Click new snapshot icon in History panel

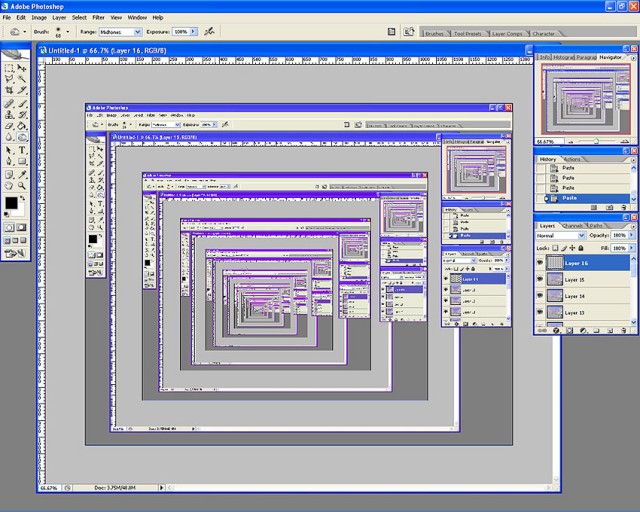coord(609,207)
